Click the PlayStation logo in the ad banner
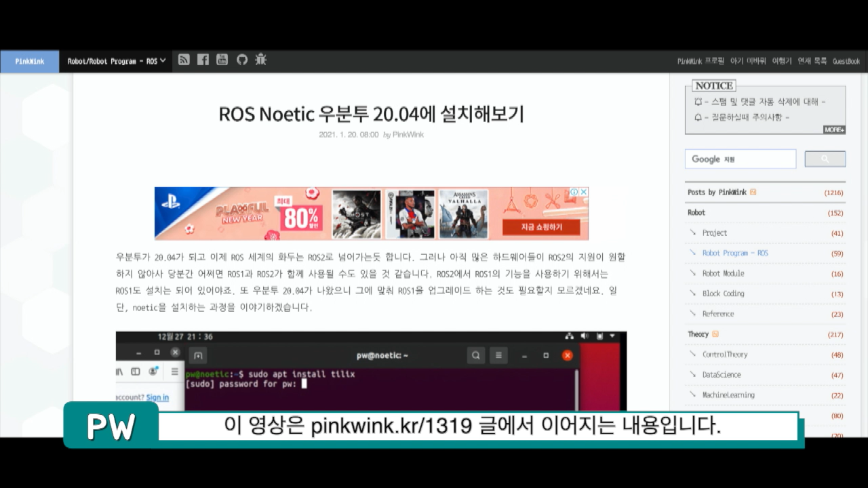The width and height of the screenshot is (868, 488). pos(171,202)
